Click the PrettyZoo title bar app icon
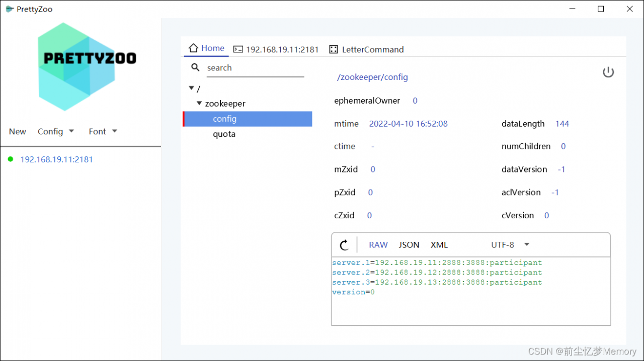This screenshot has height=361, width=644. click(x=9, y=9)
